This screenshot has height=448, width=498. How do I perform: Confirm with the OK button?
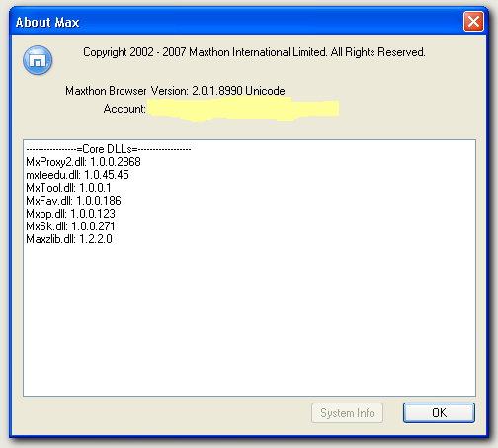coord(439,412)
